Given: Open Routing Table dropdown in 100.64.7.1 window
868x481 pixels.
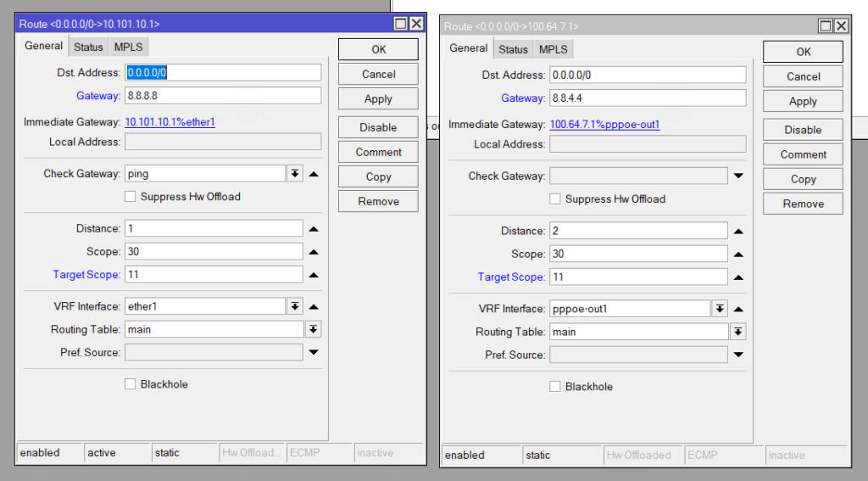Looking at the screenshot, I should (x=738, y=332).
